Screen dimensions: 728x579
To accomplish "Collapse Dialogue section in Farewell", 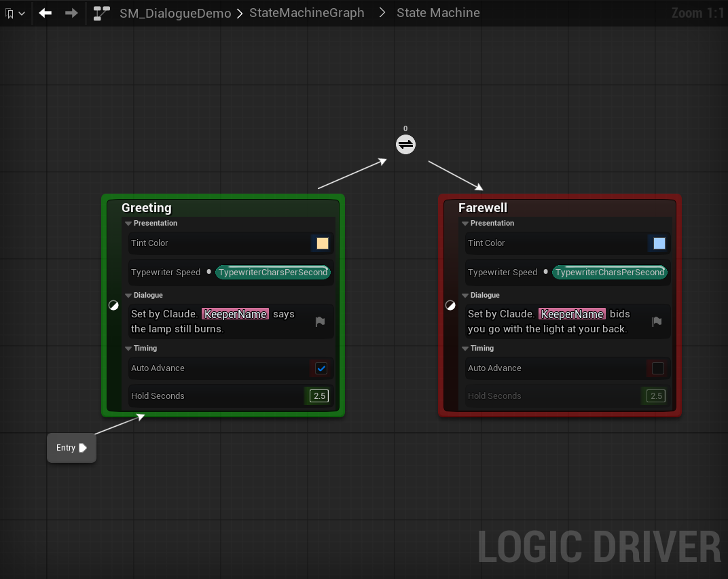I will tap(465, 296).
